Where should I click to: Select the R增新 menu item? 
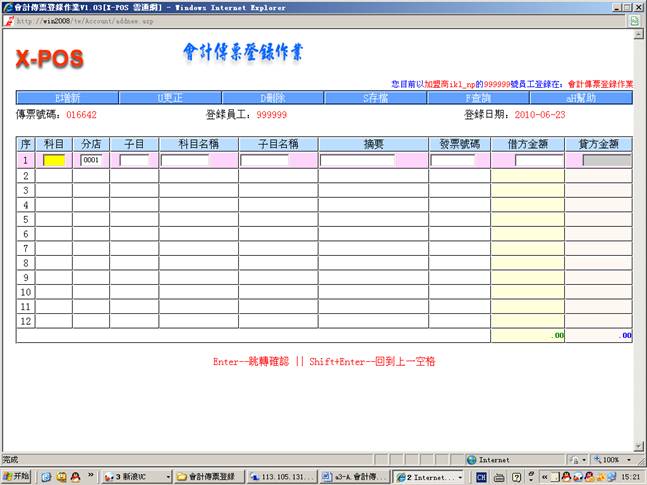67,98
